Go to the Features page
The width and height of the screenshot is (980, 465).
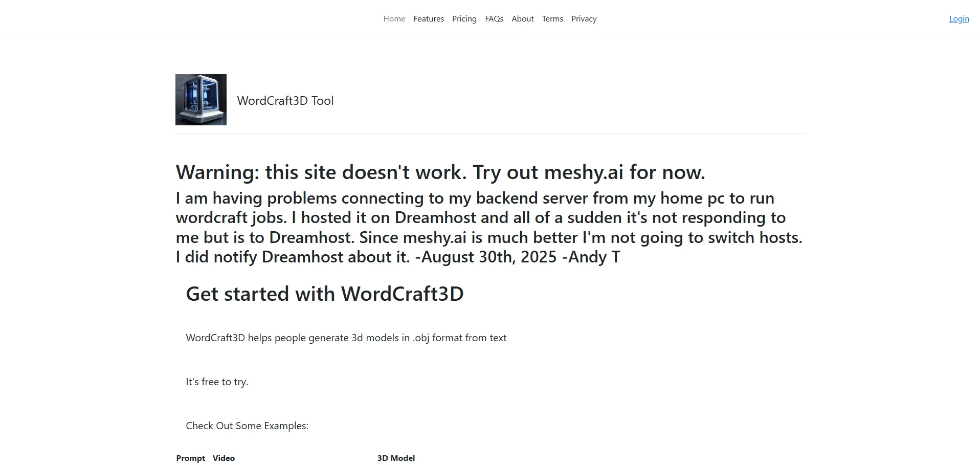(428, 19)
